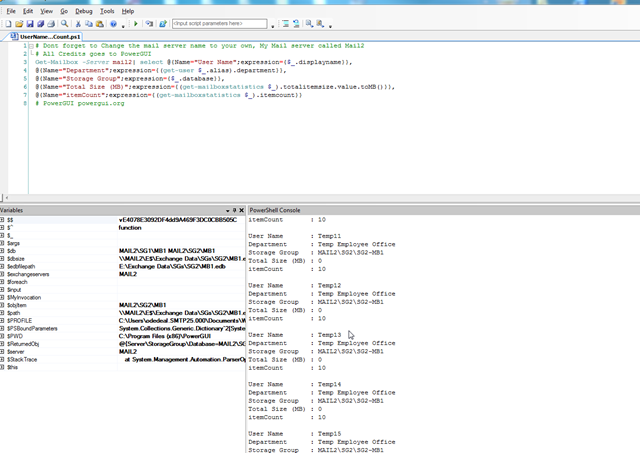Paste from clipboard toolbar icon
This screenshot has width=640, height=453.
tap(100, 24)
